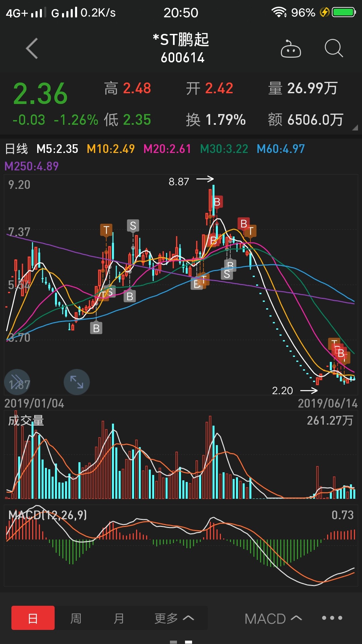Tap the M5:2.35 moving average label
Image resolution: width=362 pixels, height=644 pixels.
coord(57,149)
